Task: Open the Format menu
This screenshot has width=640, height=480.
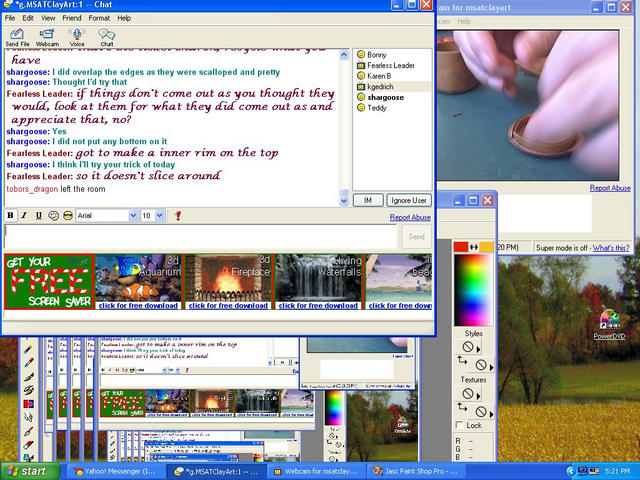Action: pos(99,18)
